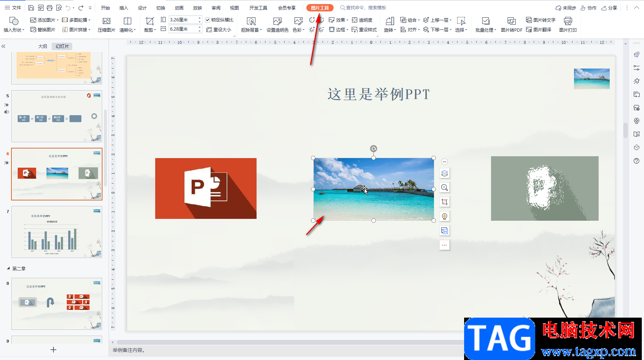Add a new slide with plus button
The image size is (644, 360).
pos(53,350)
